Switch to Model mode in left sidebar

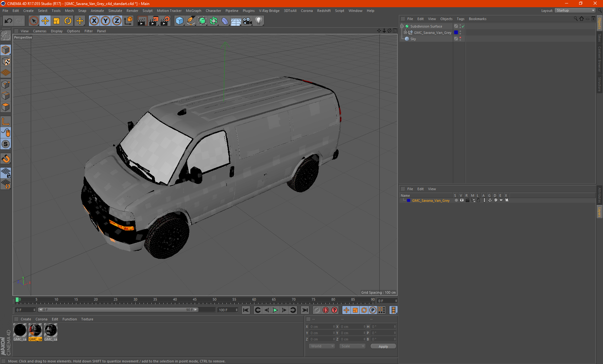coord(6,50)
